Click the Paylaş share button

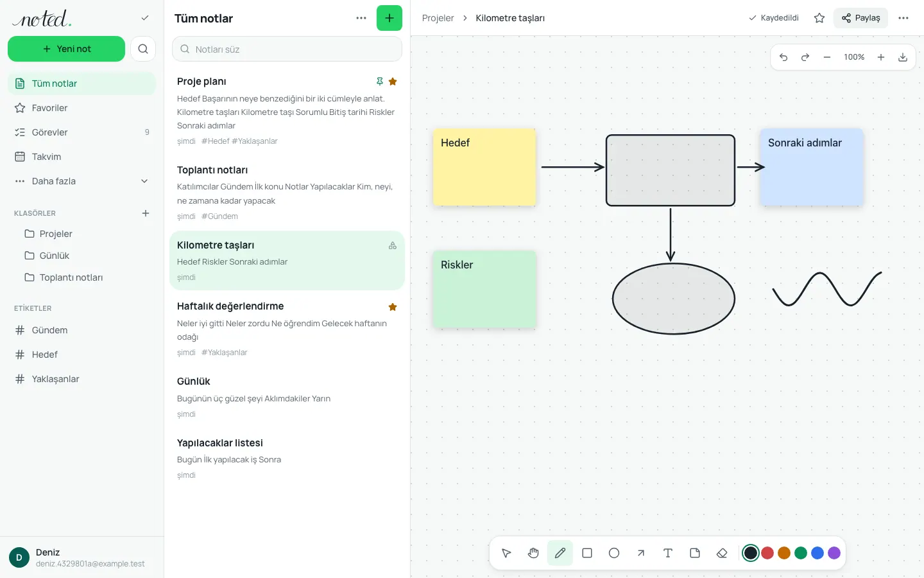860,18
